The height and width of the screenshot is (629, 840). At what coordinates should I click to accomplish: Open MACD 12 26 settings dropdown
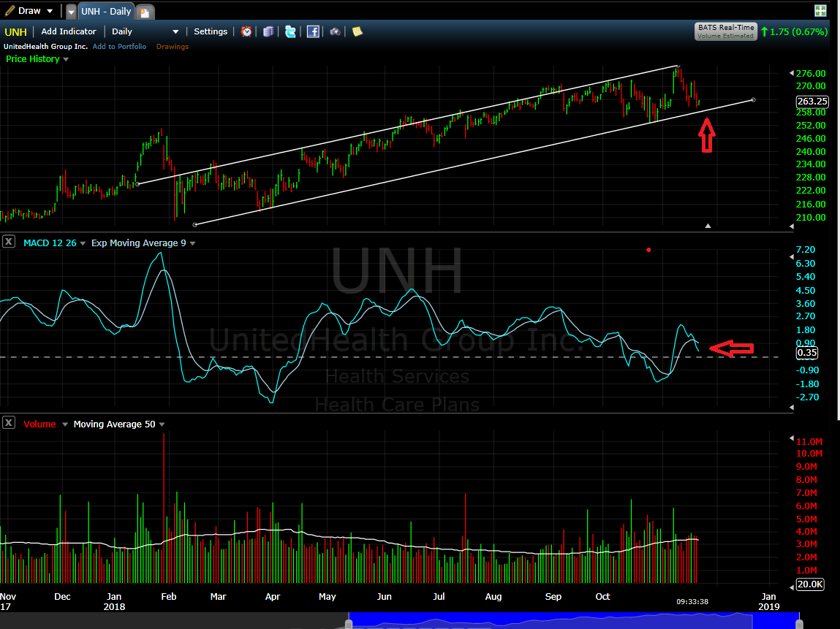[83, 243]
